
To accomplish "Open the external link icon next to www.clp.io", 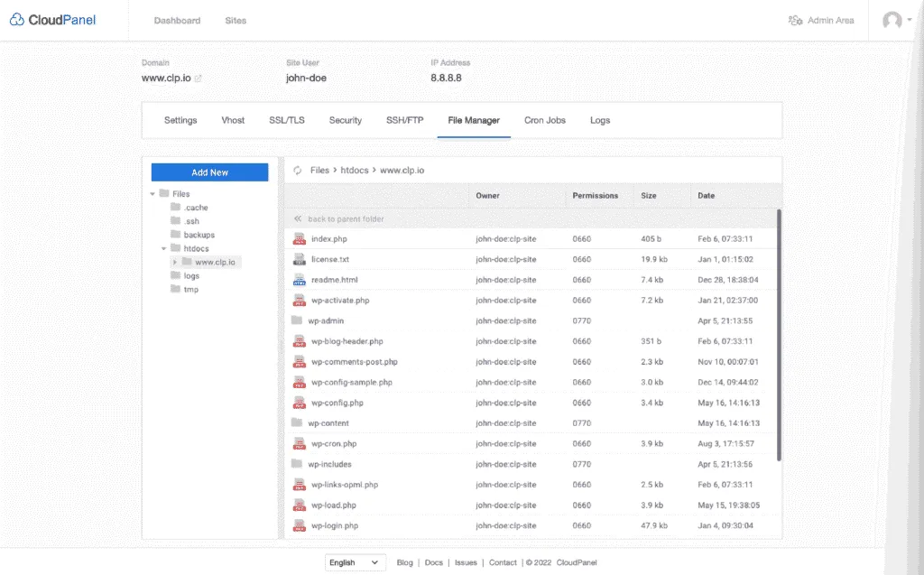I will (199, 79).
